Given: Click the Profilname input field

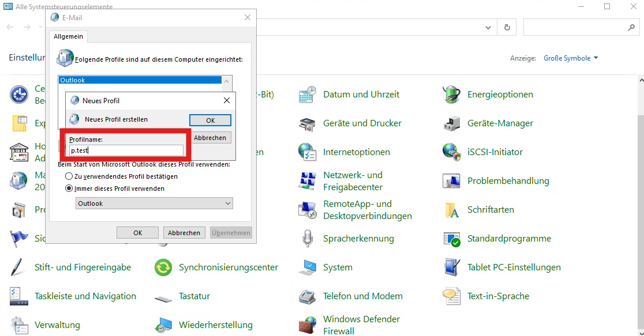Looking at the screenshot, I should tap(126, 150).
